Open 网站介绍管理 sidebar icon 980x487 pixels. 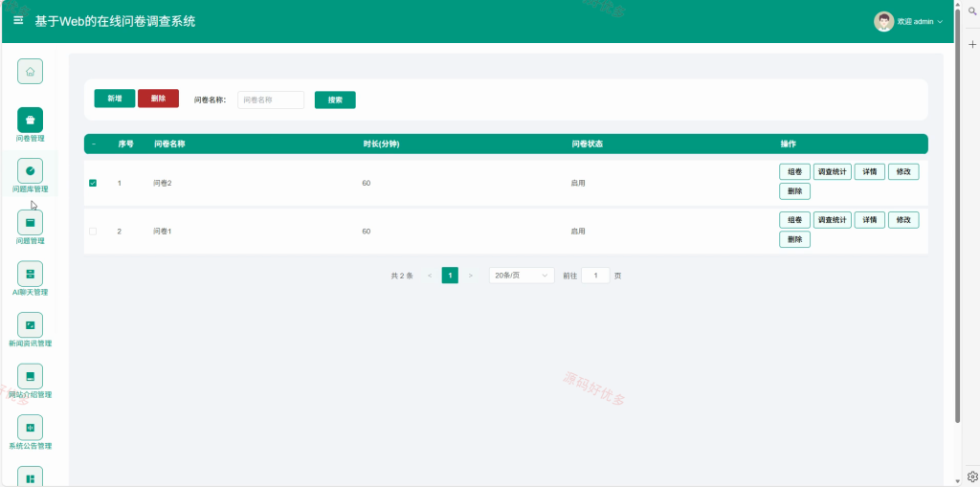30,376
